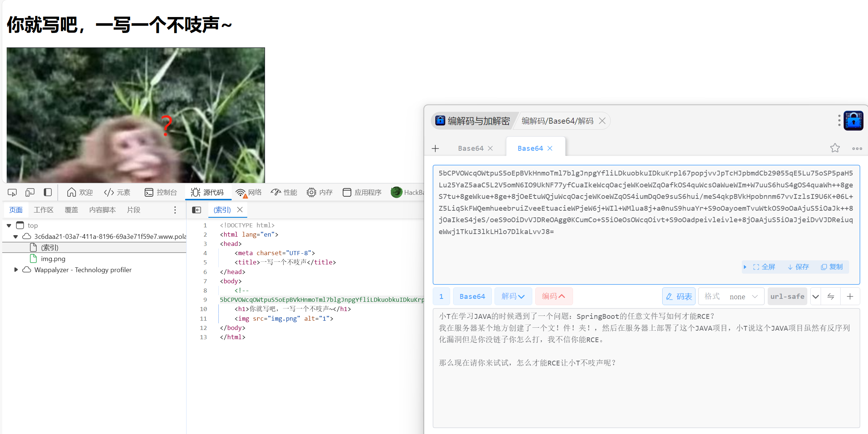Click the 复制 copy button
This screenshot has height=434, width=868.
click(832, 267)
